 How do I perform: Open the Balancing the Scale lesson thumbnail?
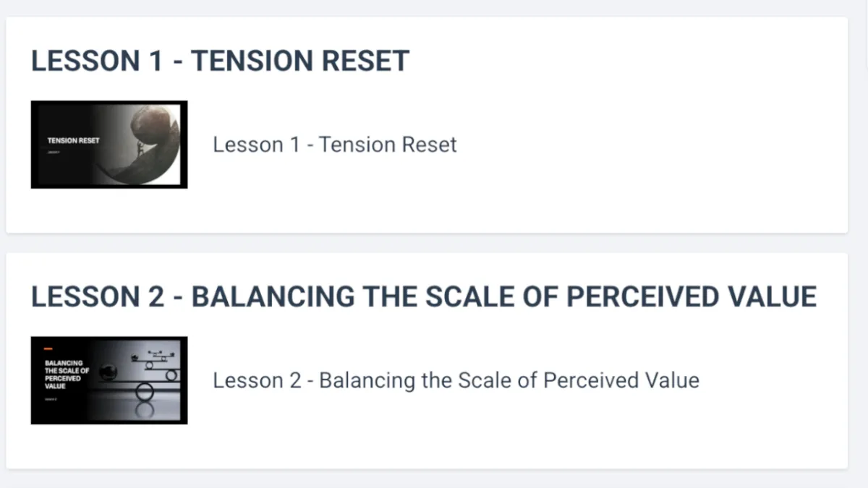coord(109,380)
